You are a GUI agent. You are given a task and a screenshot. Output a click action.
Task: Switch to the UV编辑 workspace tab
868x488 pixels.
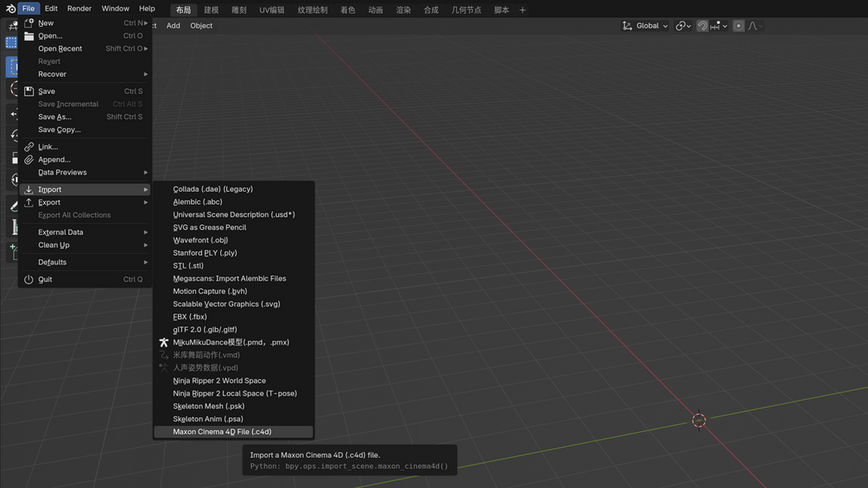[272, 10]
